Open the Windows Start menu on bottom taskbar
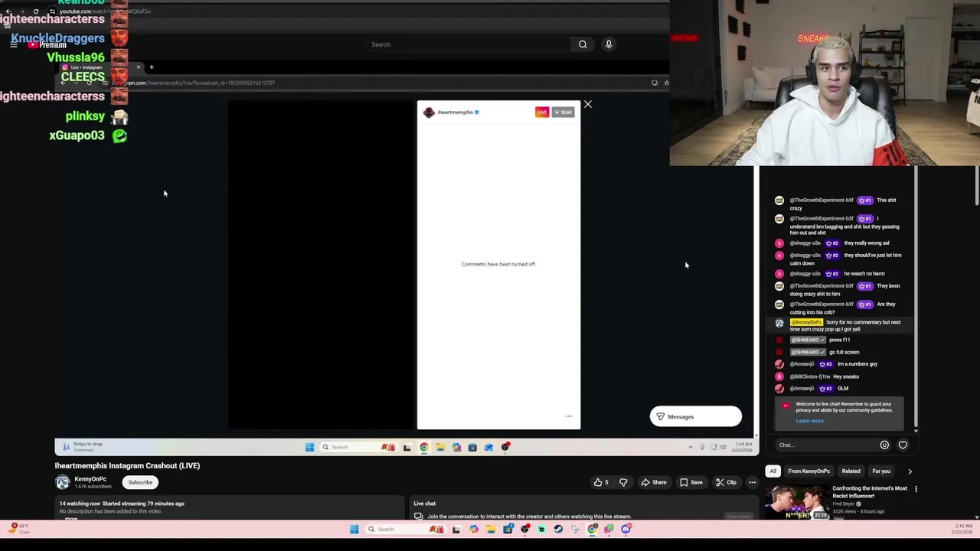 pos(354,529)
